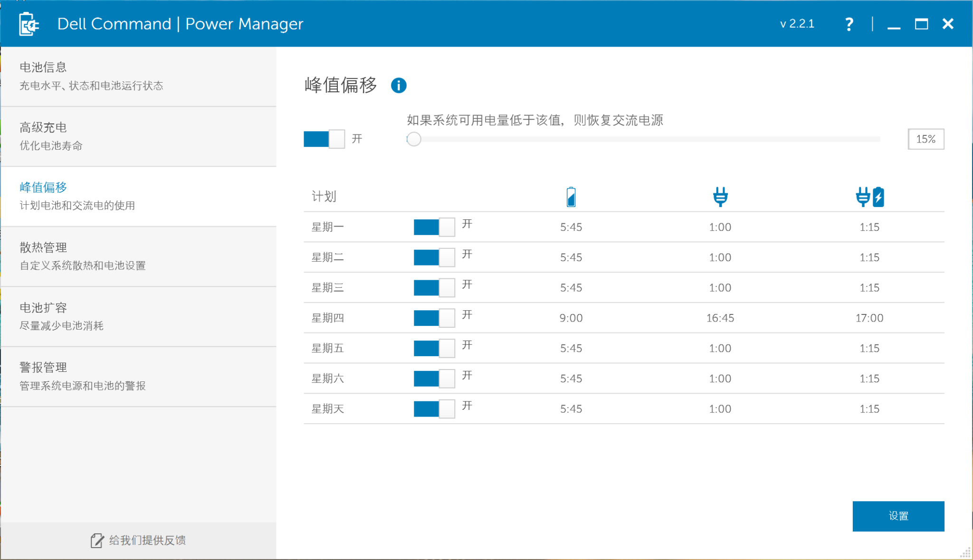The image size is (973, 560).
Task: Click the power threshold slider handle
Action: (x=414, y=139)
